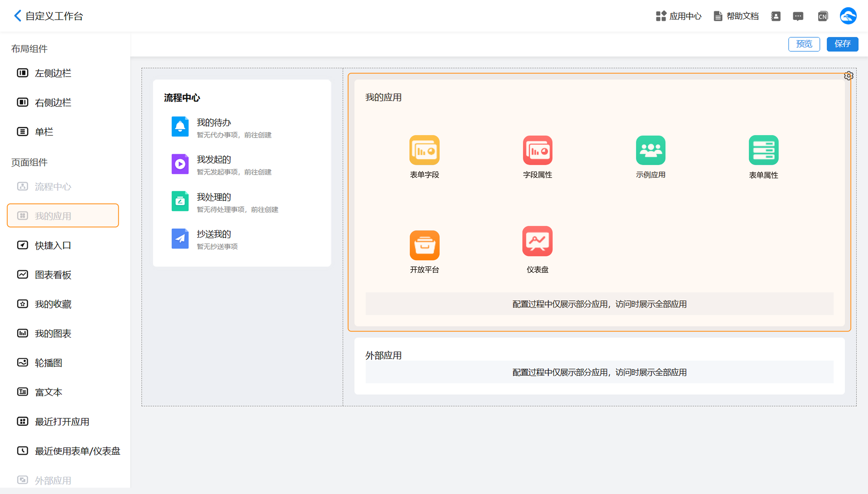The width and height of the screenshot is (868, 494).
Task: Click the 我处理的 title text
Action: (x=214, y=197)
